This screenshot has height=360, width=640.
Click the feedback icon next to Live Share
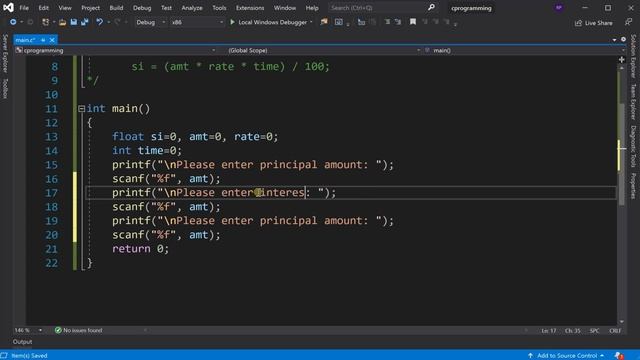[x=628, y=22]
